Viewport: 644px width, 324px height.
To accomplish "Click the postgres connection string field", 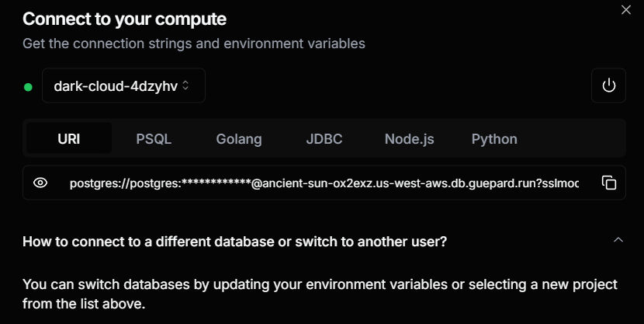I will tap(324, 183).
